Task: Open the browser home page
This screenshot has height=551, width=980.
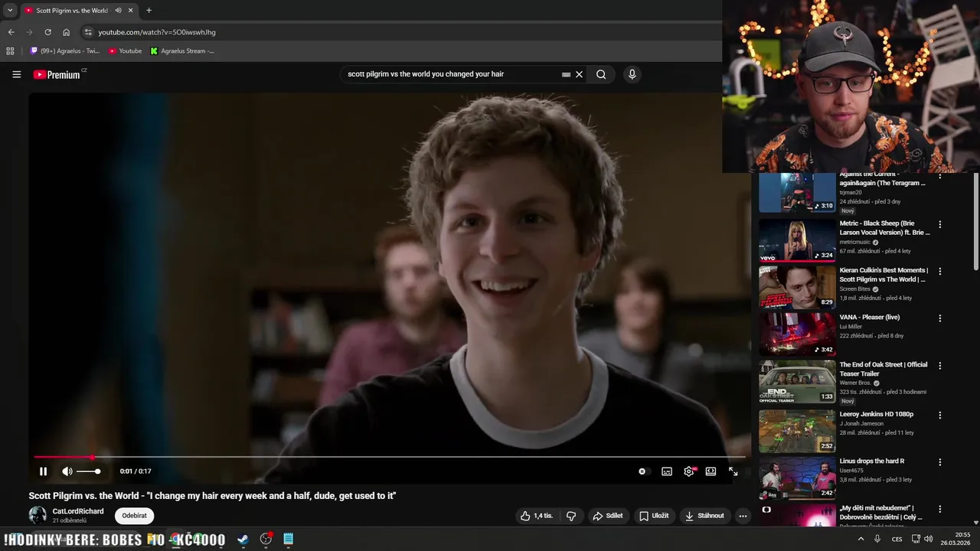Action: pos(66,32)
